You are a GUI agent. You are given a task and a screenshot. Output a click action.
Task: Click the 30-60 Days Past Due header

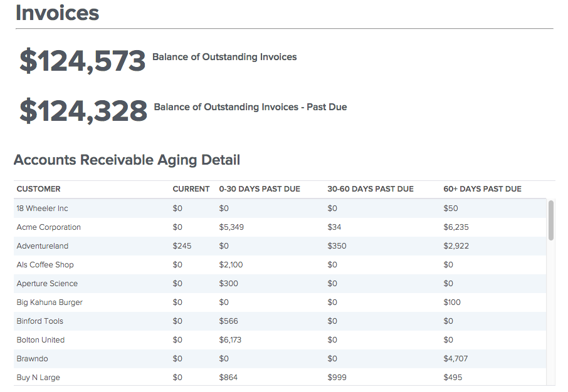click(370, 189)
